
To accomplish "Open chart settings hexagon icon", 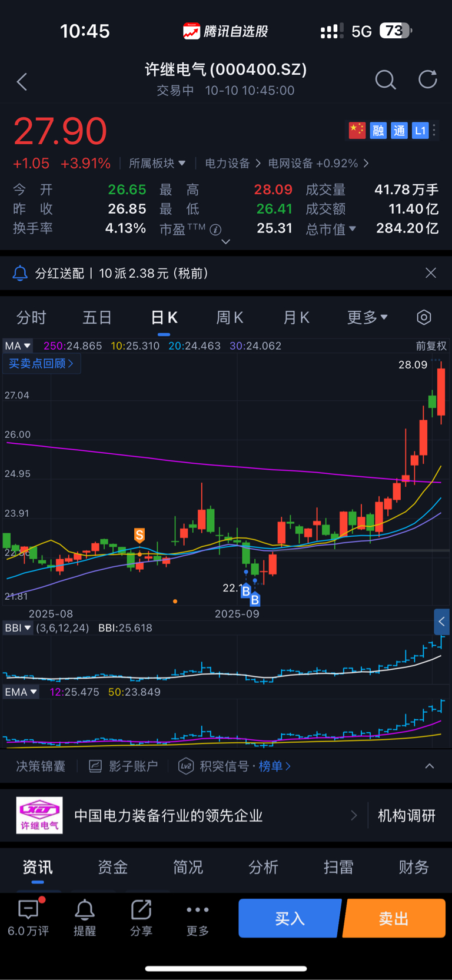I will tap(424, 318).
